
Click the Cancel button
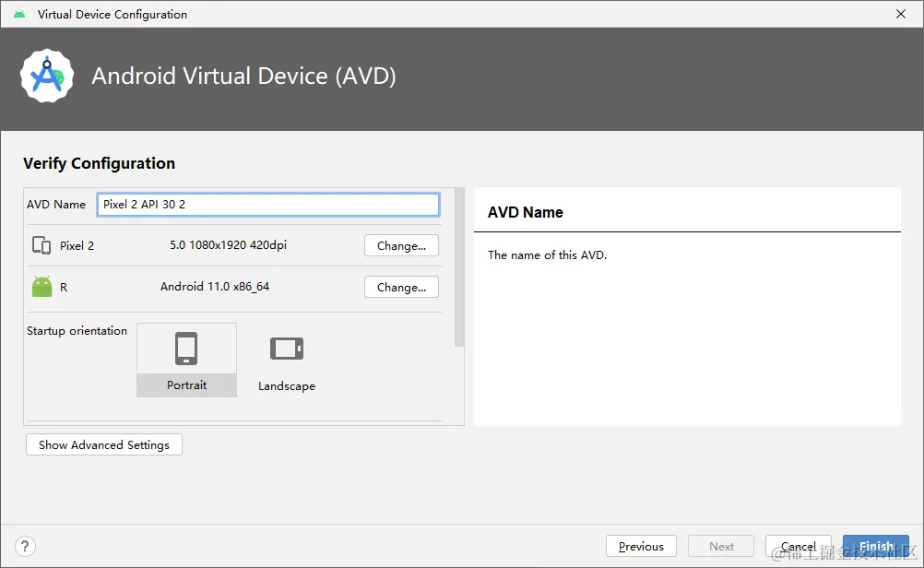click(799, 546)
